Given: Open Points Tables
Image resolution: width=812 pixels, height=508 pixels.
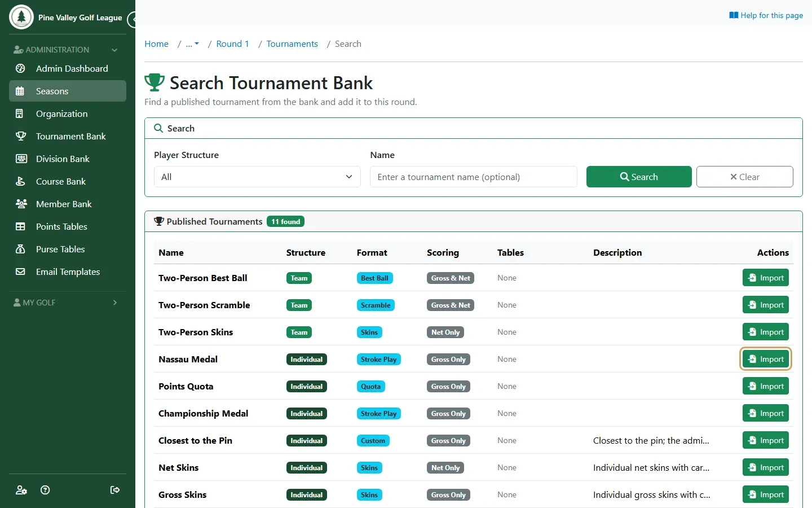Looking at the screenshot, I should [68, 226].
